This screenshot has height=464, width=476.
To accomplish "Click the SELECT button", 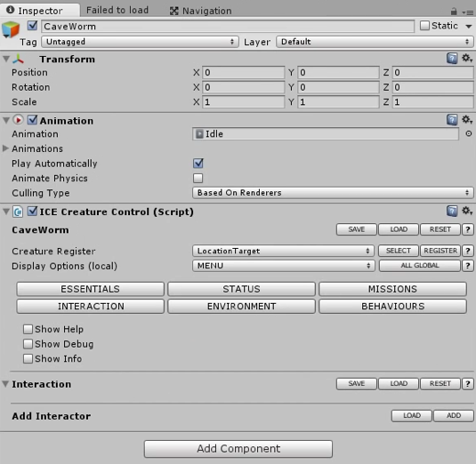I will (x=399, y=251).
